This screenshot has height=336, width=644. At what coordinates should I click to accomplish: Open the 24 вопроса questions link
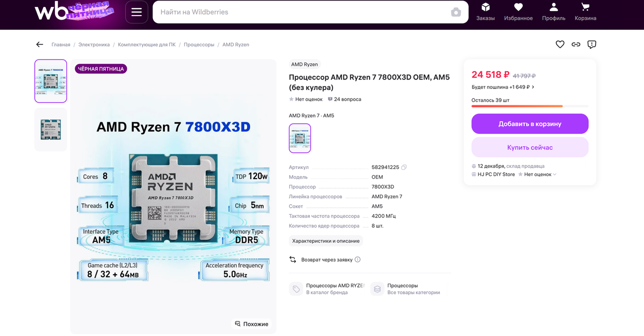click(x=345, y=99)
